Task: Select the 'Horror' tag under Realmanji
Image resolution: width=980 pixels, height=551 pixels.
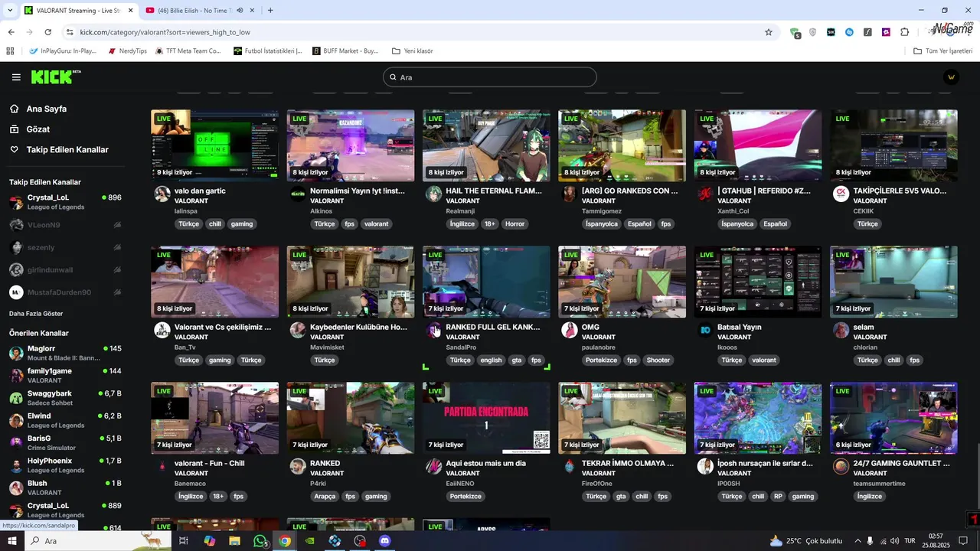Action: [514, 224]
